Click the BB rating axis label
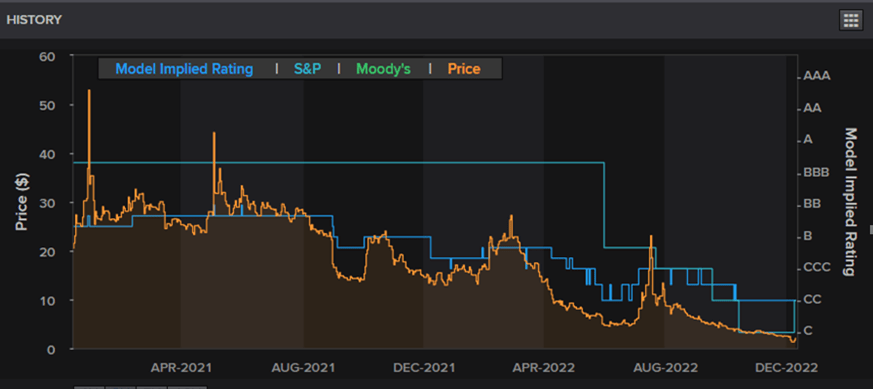Screen dimensions: 873x389 tap(812, 205)
